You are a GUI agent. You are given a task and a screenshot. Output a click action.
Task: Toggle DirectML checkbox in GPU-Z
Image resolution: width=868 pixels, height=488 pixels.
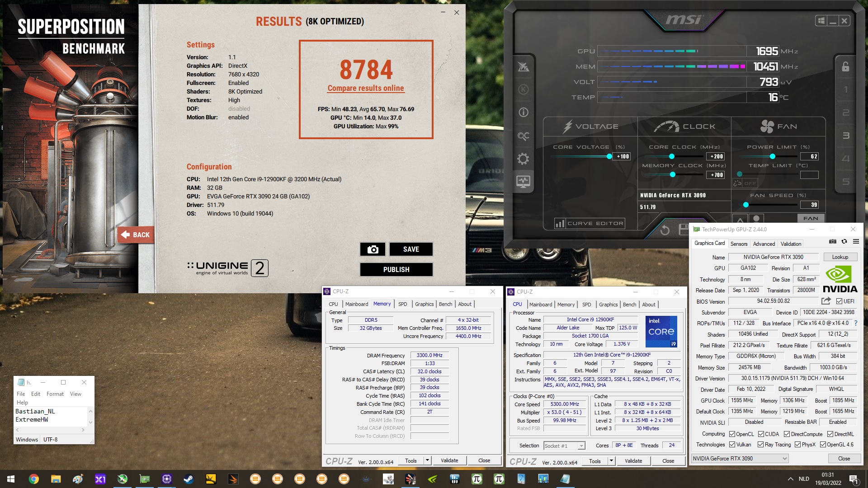tap(830, 434)
